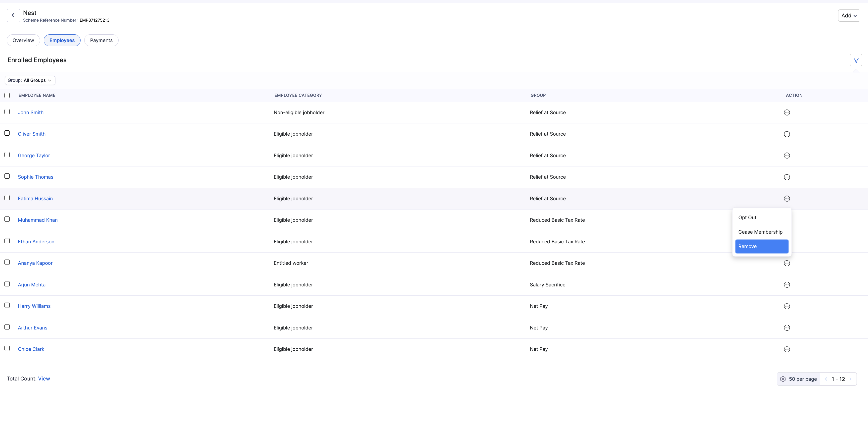This screenshot has height=431, width=868.
Task: Tick the checkbox for Fatima Hussain
Action: pos(7,198)
